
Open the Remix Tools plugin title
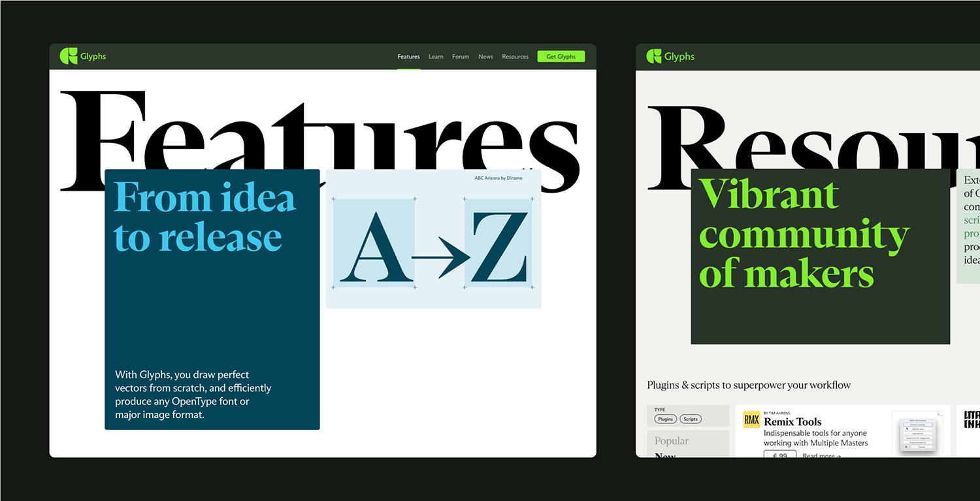click(x=792, y=422)
